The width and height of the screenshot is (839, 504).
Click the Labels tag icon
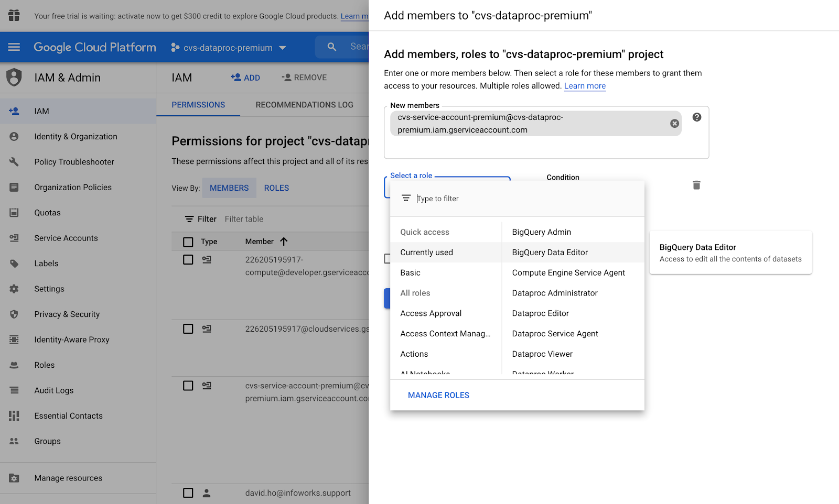click(x=14, y=264)
